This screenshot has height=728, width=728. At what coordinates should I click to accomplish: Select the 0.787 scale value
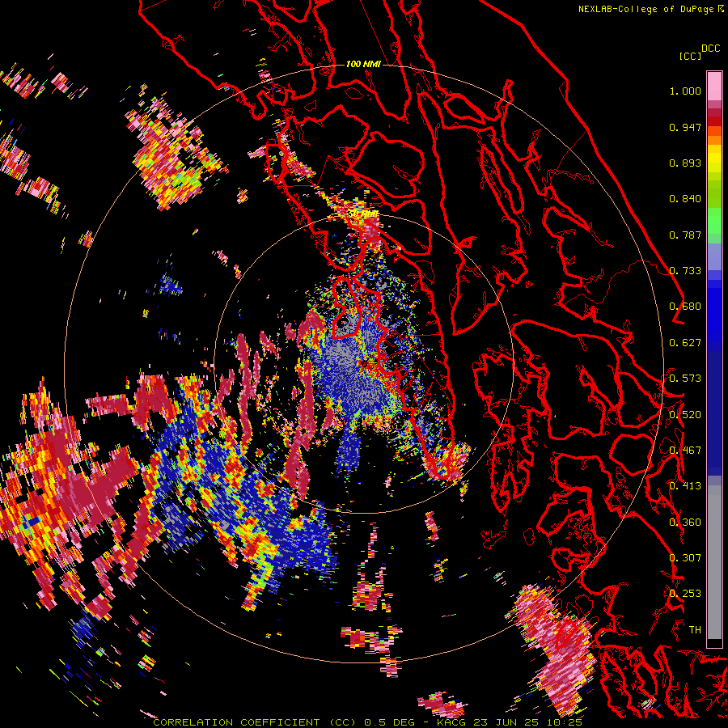point(685,235)
